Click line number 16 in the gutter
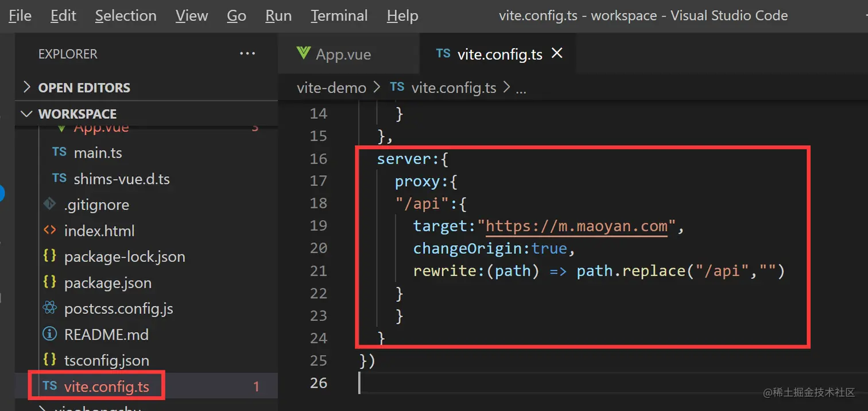 (x=319, y=158)
